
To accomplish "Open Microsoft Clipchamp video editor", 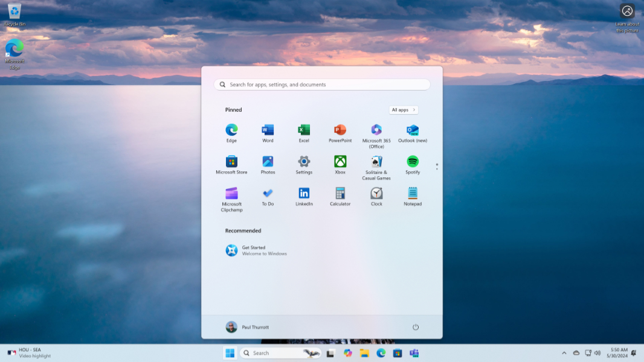I will point(231,194).
